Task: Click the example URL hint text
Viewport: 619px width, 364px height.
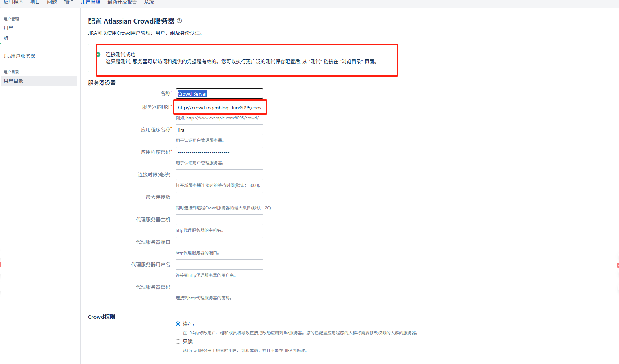Action: (x=217, y=118)
